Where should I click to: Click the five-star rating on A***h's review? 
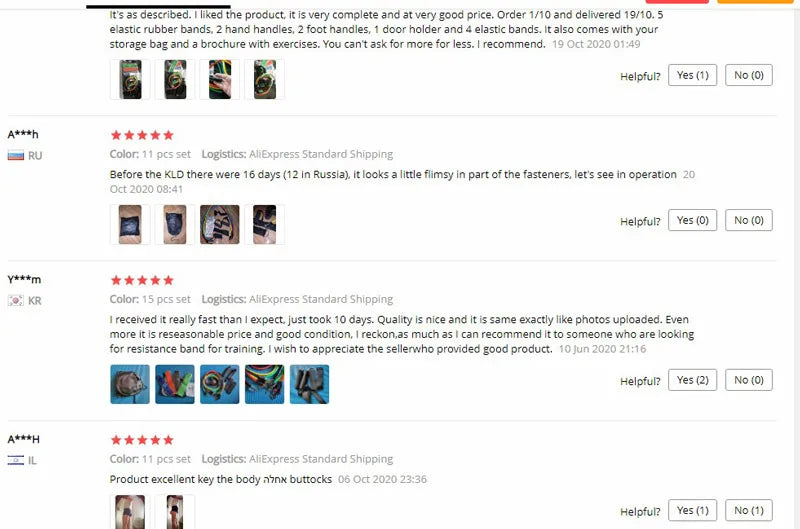point(142,135)
